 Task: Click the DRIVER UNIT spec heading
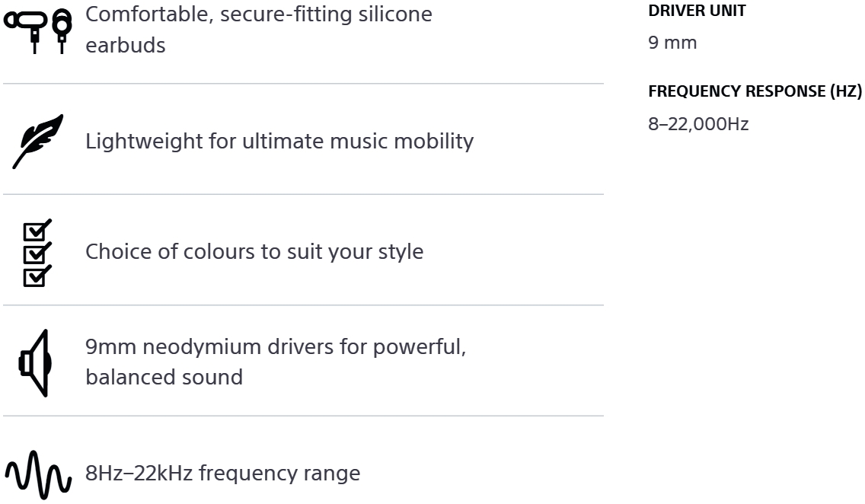pyautogui.click(x=696, y=11)
